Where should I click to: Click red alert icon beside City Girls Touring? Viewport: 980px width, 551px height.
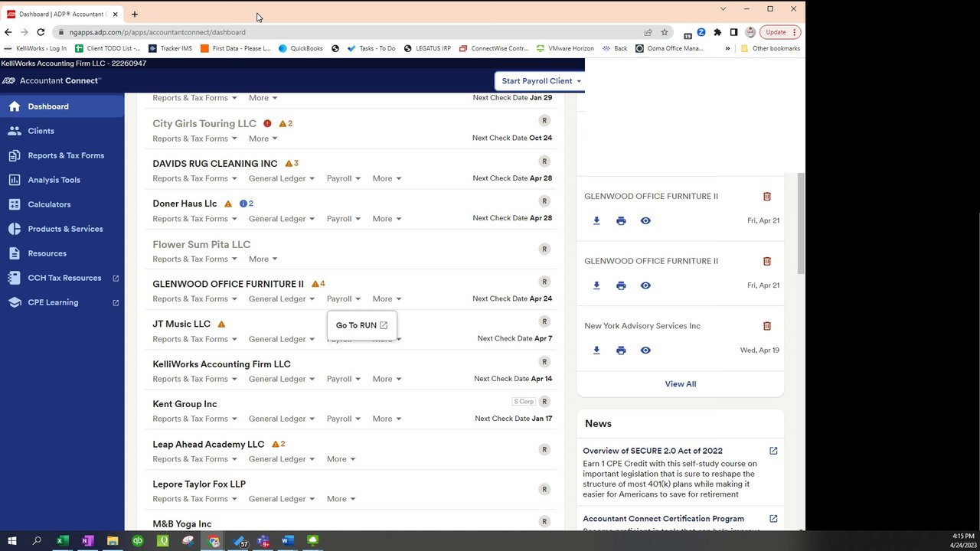click(x=267, y=123)
